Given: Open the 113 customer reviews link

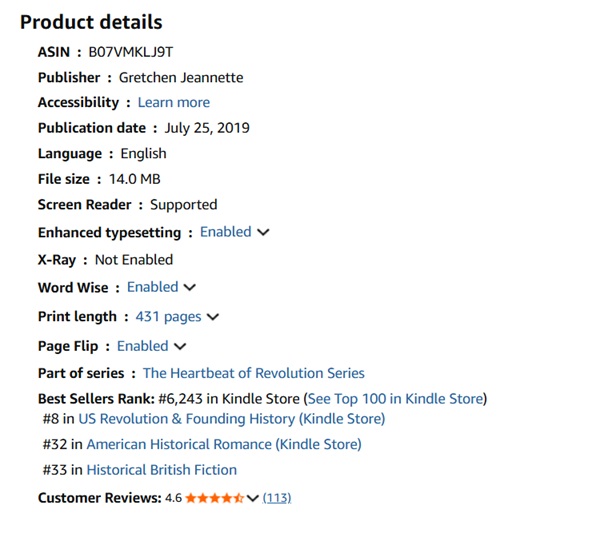Looking at the screenshot, I should 277,498.
